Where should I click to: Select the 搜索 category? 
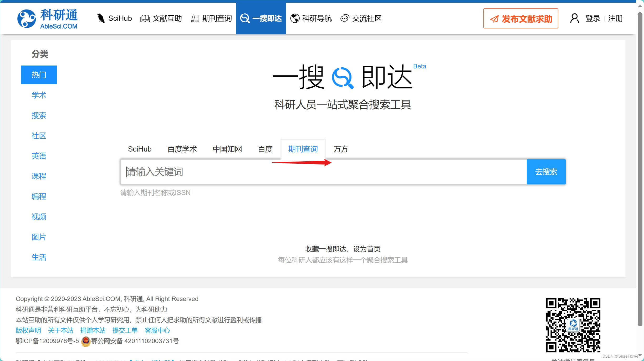(39, 116)
